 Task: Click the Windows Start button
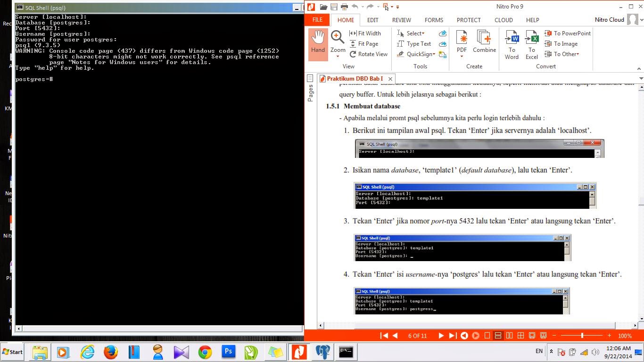13,352
